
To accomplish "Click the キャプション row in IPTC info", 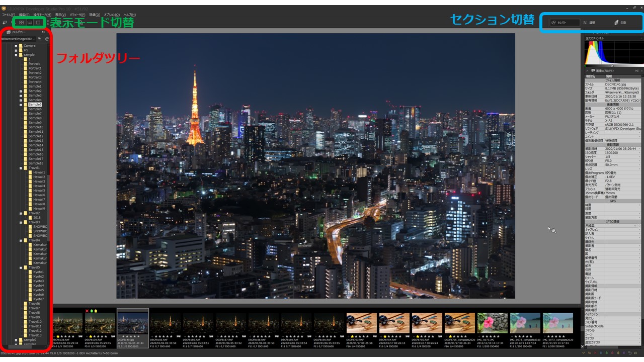I will coord(613,230).
